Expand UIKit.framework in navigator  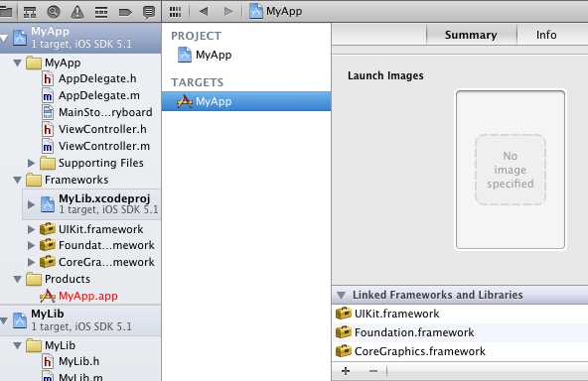pyautogui.click(x=32, y=229)
